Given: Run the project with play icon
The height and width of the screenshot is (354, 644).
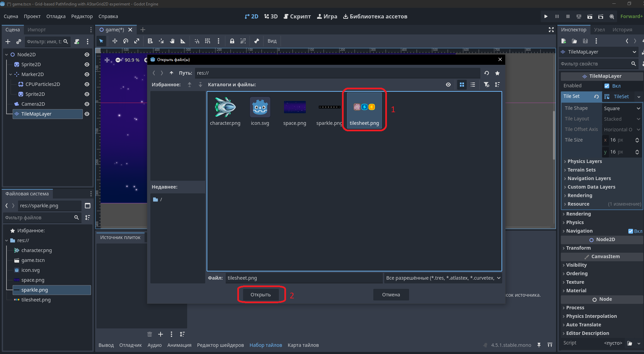Looking at the screenshot, I should tap(546, 16).
